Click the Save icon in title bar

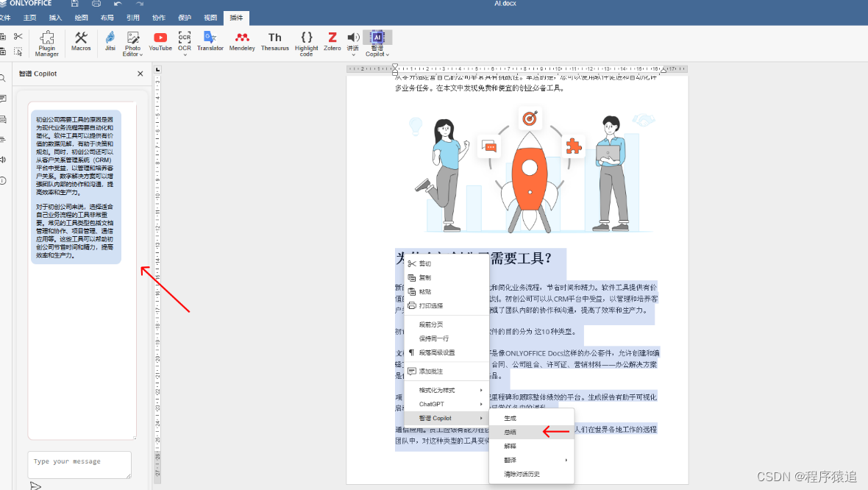(x=75, y=4)
